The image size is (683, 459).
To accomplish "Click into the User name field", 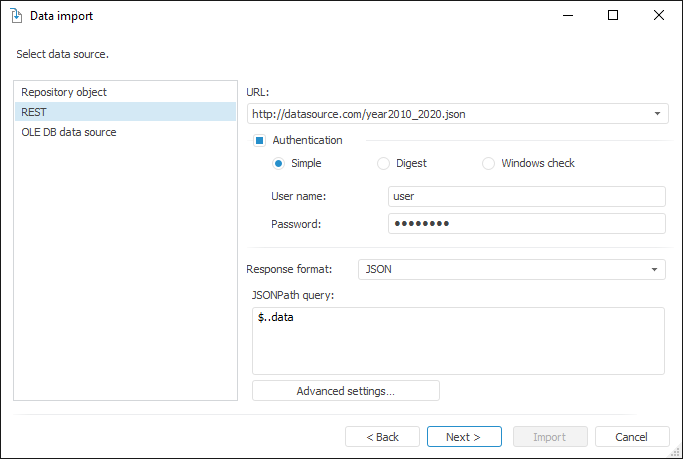I will click(x=526, y=196).
